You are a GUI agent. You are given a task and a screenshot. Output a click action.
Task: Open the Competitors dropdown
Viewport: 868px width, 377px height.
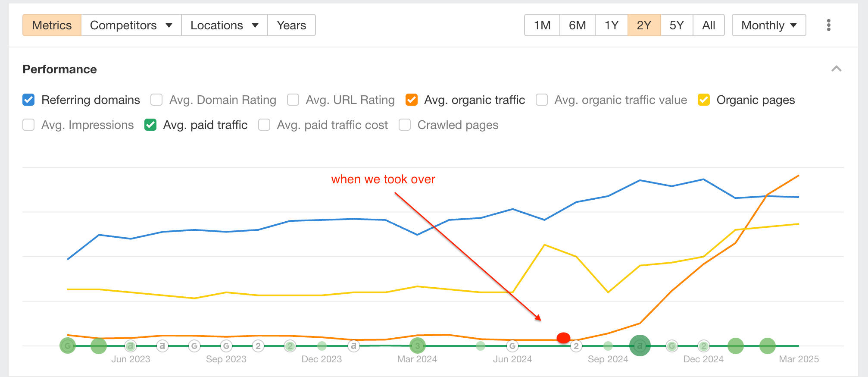130,25
